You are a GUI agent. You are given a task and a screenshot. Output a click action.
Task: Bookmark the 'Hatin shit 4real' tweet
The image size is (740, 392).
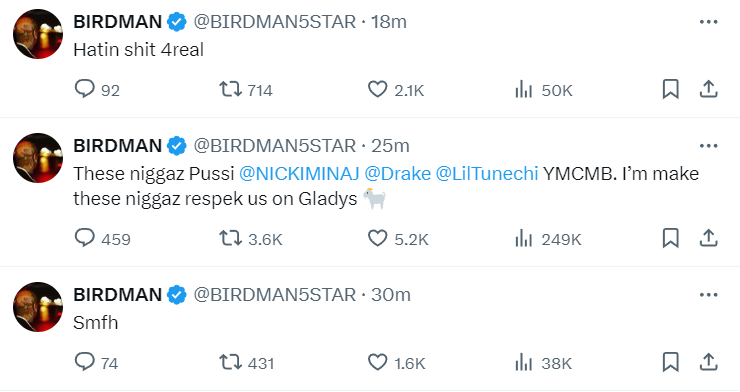pos(671,89)
